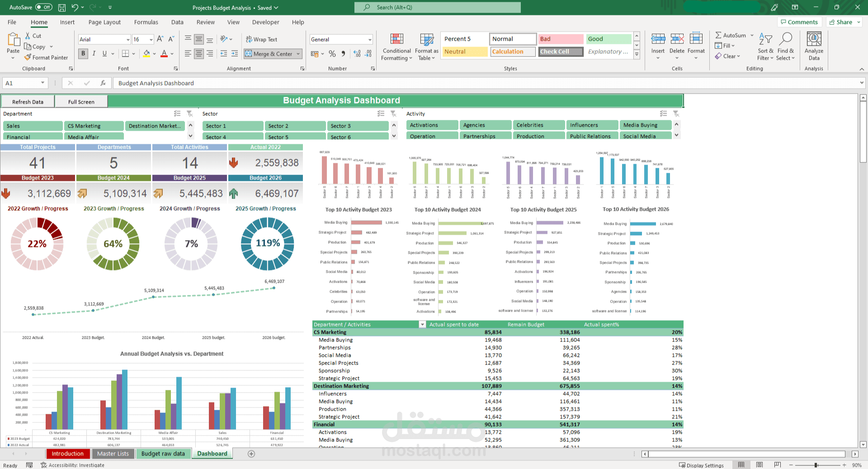Expand the General number format dropdown
Image resolution: width=868 pixels, height=469 pixels.
click(370, 39)
